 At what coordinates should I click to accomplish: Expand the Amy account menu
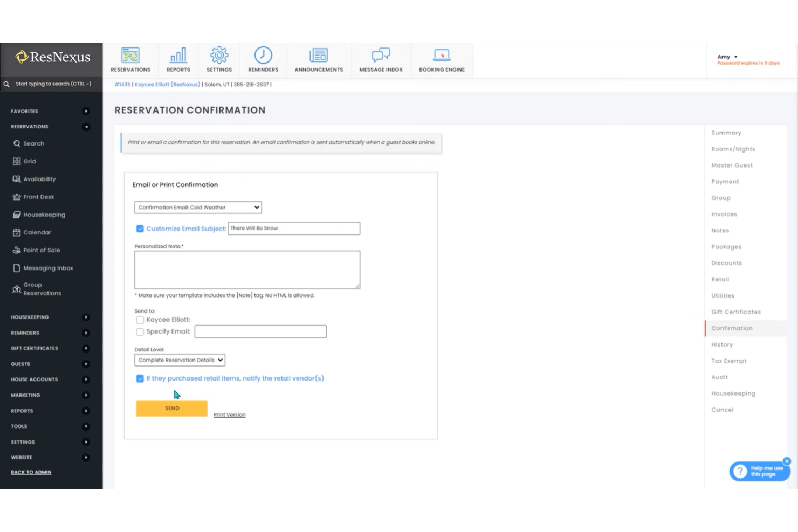(x=727, y=56)
